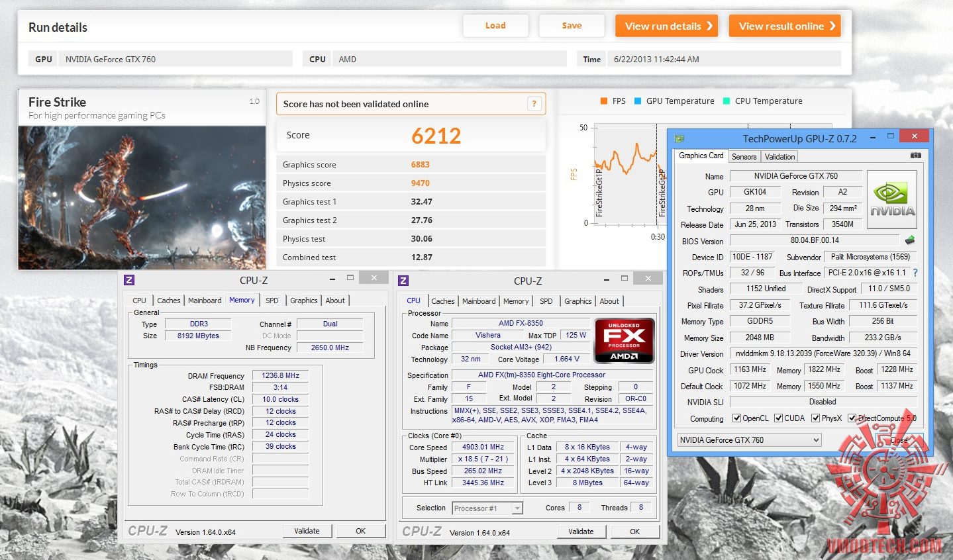Select the Graphics Card tab in GPU-Z

point(701,156)
